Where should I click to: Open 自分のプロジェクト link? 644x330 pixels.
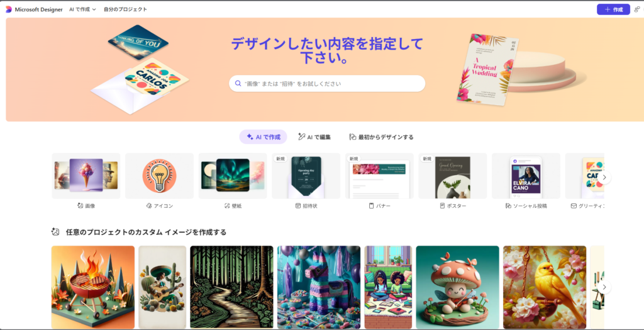pos(125,9)
